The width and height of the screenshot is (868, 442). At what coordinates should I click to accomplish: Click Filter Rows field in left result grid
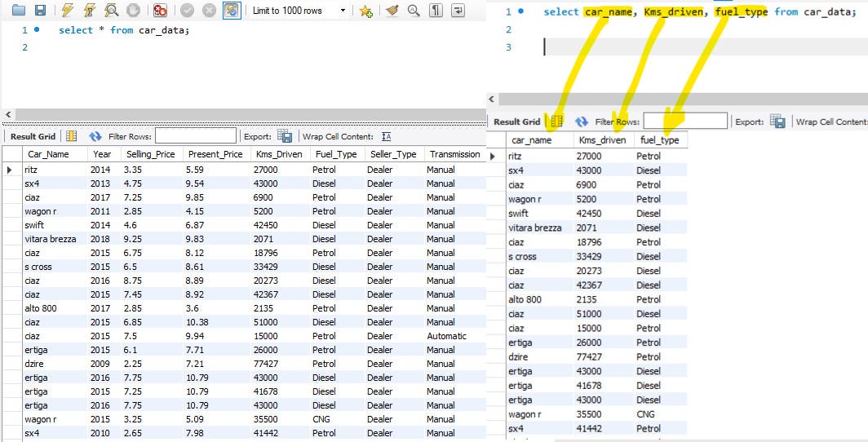pos(196,136)
